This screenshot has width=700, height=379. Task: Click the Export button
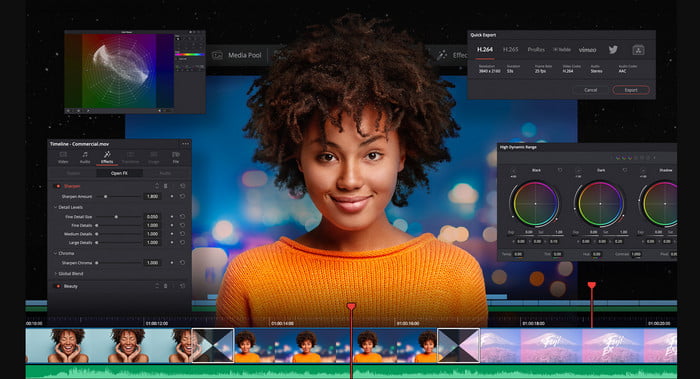coord(631,90)
